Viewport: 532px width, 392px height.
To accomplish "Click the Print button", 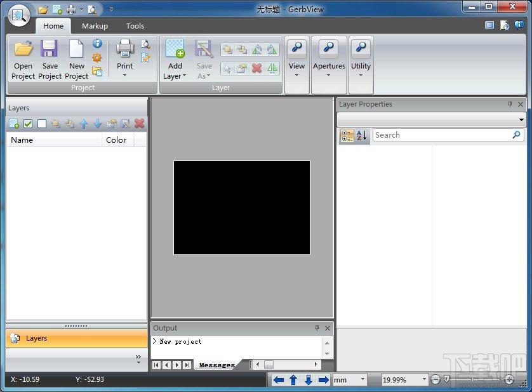I will (x=125, y=58).
